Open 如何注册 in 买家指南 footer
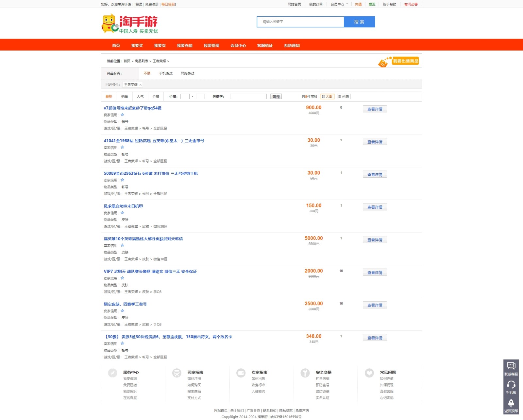The image size is (523, 420). (194, 379)
